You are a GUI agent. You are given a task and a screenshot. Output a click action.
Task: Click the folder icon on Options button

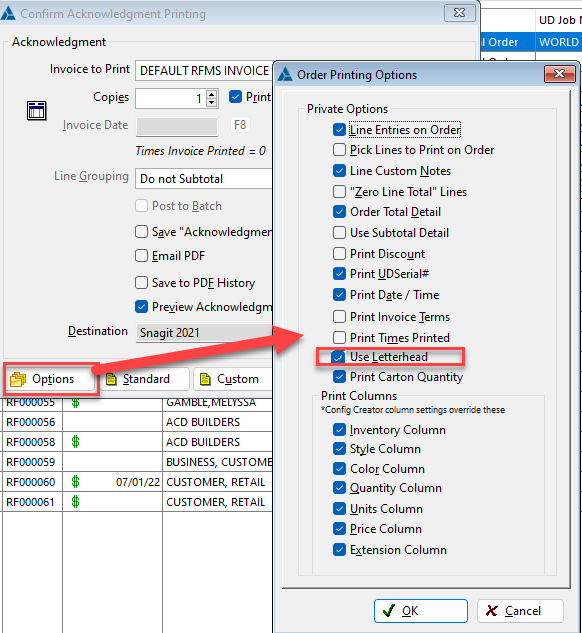coord(18,379)
